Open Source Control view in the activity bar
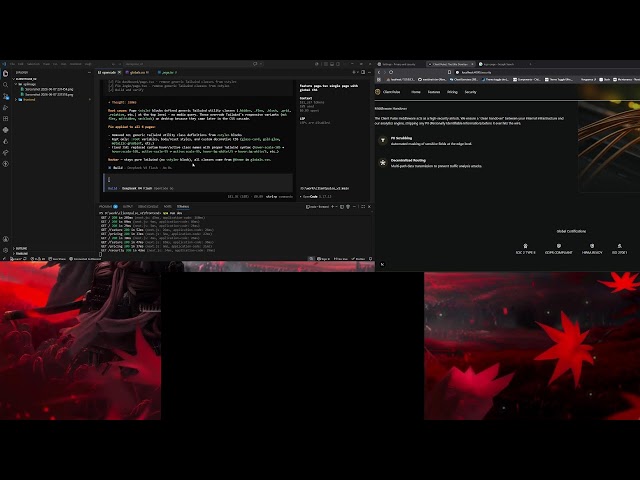Viewport: 640px width, 480px height. point(5,96)
